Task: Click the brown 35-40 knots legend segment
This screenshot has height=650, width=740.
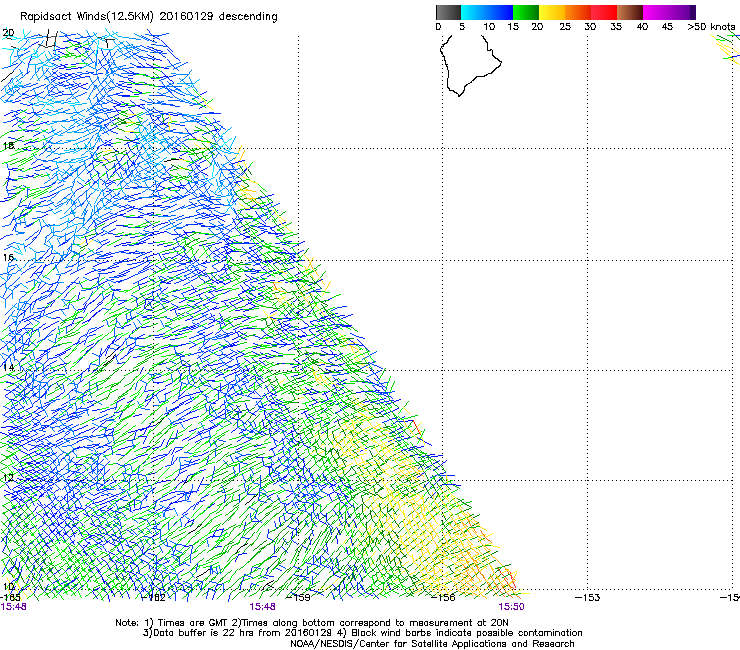Action: [630, 12]
